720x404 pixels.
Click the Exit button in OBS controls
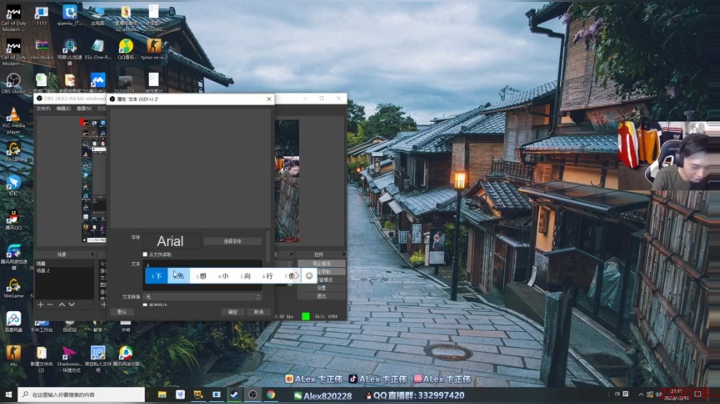click(x=321, y=296)
